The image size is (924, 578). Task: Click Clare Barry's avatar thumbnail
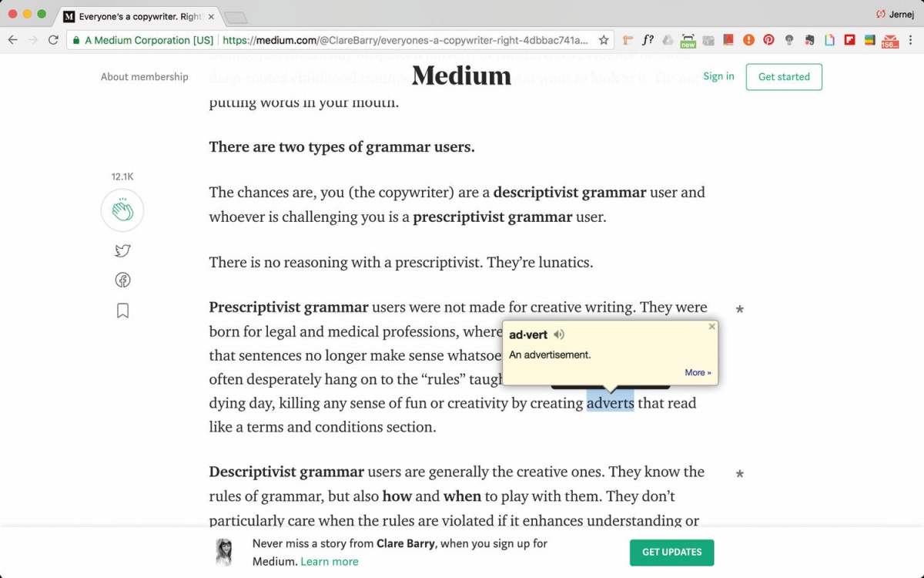(224, 552)
